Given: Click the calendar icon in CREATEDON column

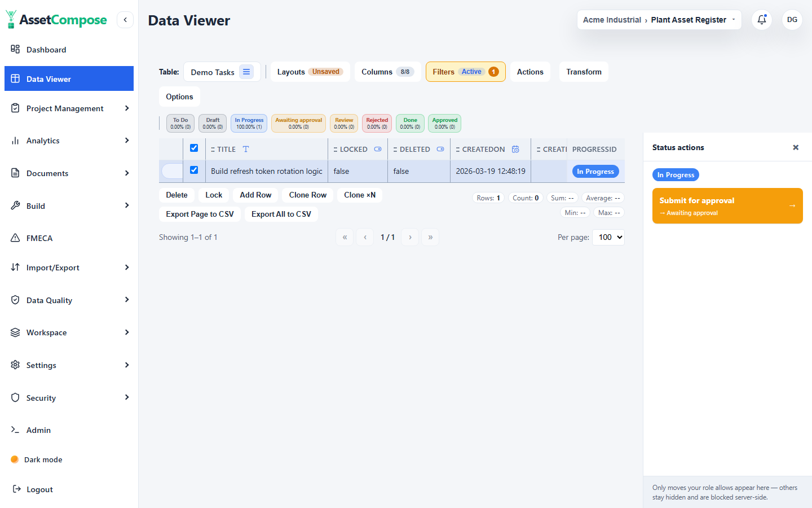Looking at the screenshot, I should click(515, 149).
